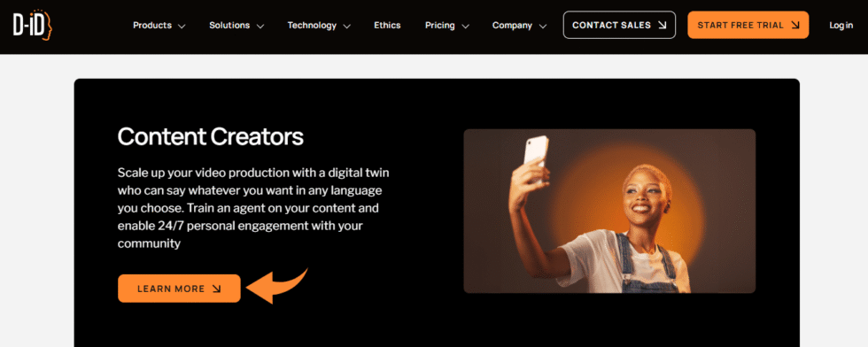The width and height of the screenshot is (868, 347).
Task: Open the Company menu item
Action: click(512, 26)
